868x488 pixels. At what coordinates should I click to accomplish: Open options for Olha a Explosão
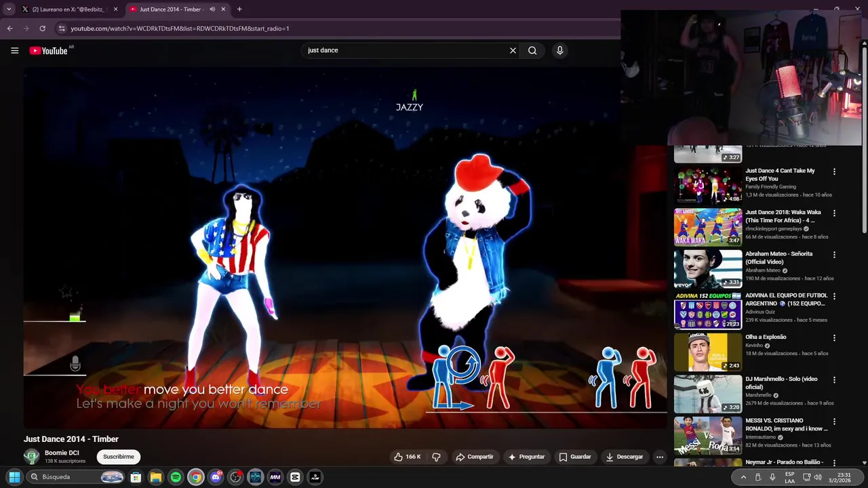834,338
